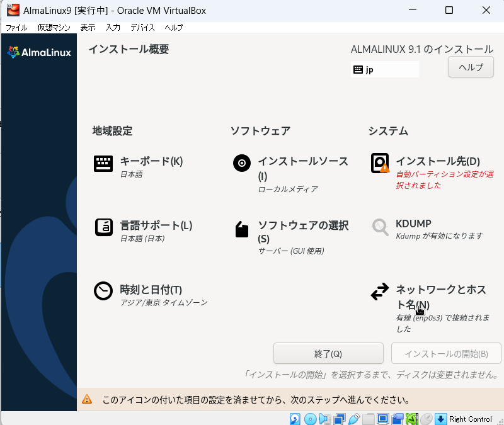Click VirtualBox hard disk activity status icon
Screen dimensions: 504x425
(295, 419)
